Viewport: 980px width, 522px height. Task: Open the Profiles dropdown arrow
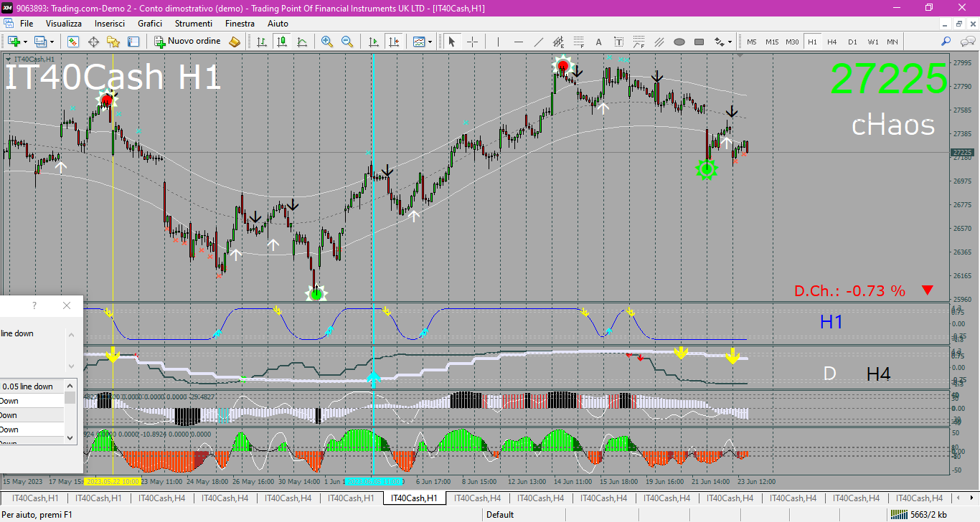52,42
